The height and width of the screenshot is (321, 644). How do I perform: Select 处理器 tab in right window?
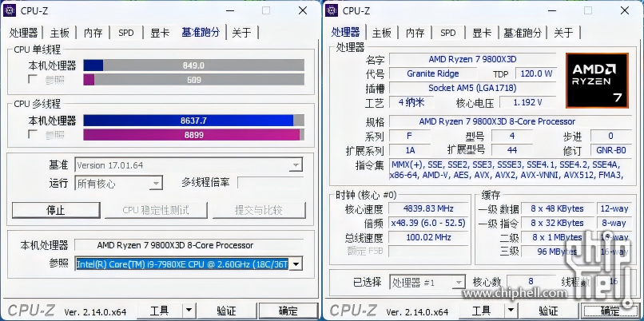[346, 33]
